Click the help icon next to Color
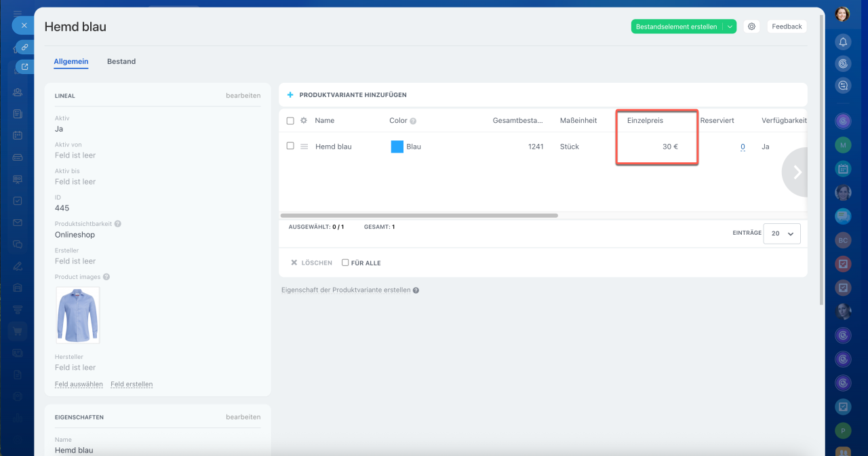 pos(413,121)
